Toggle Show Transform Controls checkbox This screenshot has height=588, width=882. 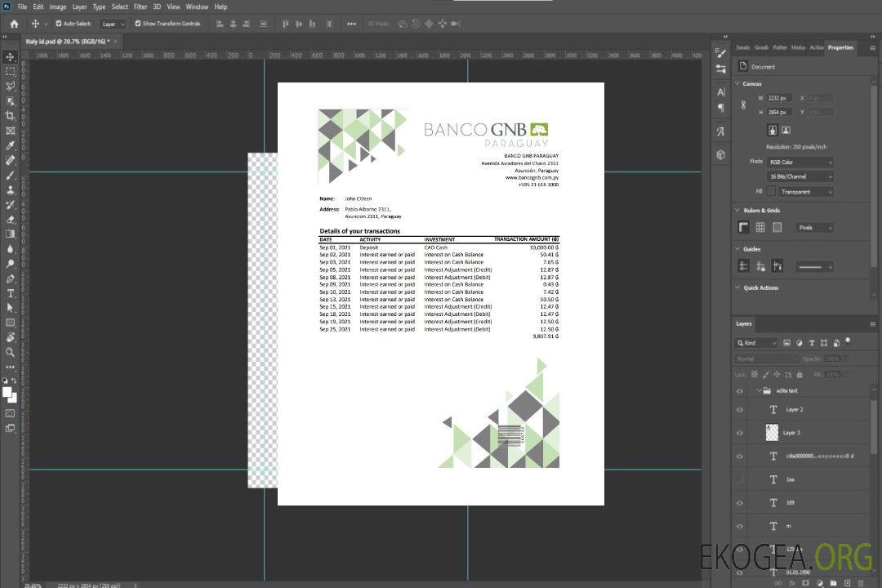tap(138, 24)
